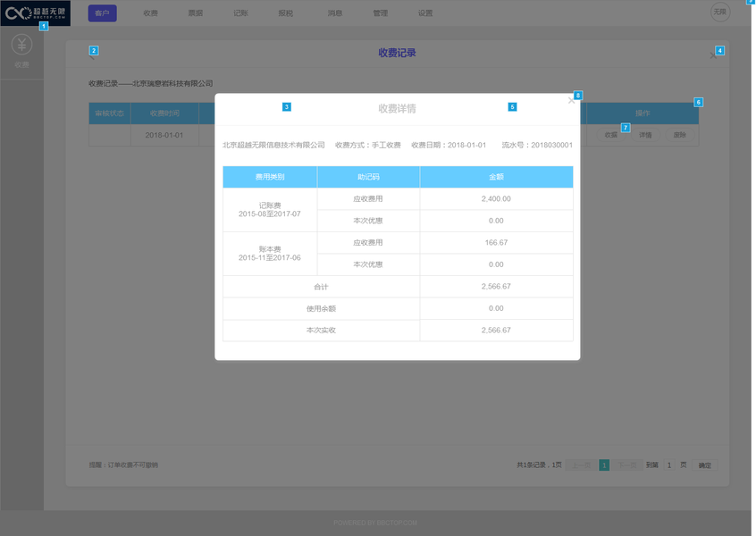This screenshot has height=536, width=756.
Task: Switch to the 客户 tab
Action: (102, 13)
